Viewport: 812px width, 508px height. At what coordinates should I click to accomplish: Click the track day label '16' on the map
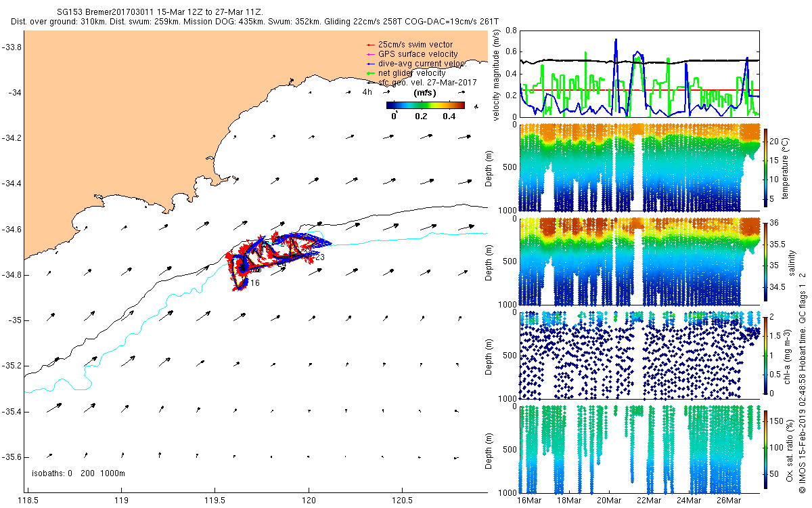click(x=255, y=283)
